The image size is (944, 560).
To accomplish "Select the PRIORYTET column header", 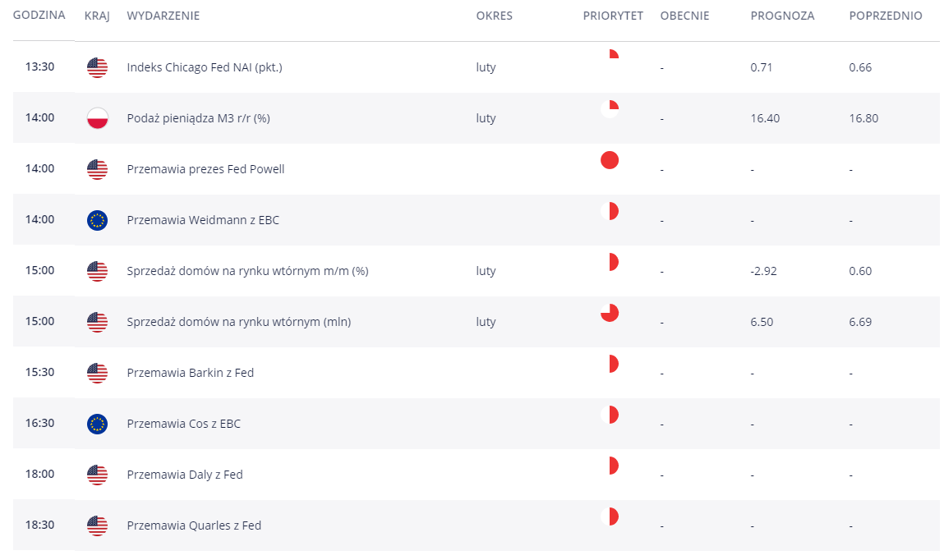I will click(x=613, y=16).
